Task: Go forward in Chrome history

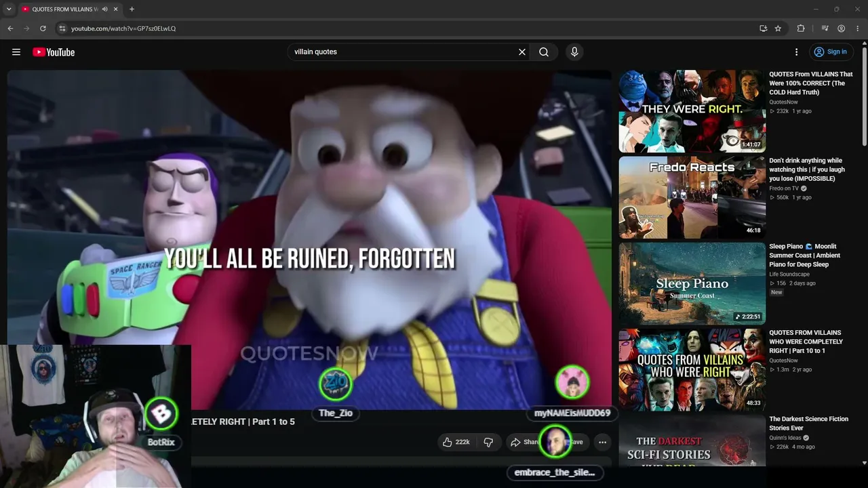Action: click(26, 28)
